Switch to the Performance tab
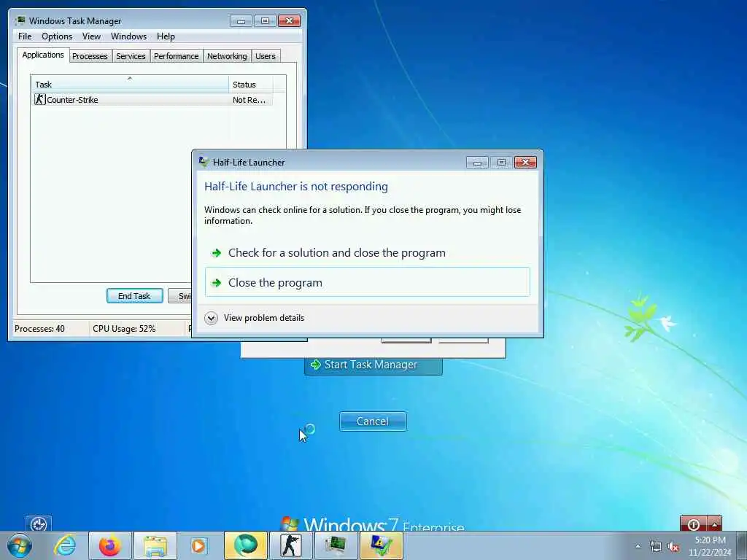This screenshot has width=747, height=560. (x=177, y=56)
